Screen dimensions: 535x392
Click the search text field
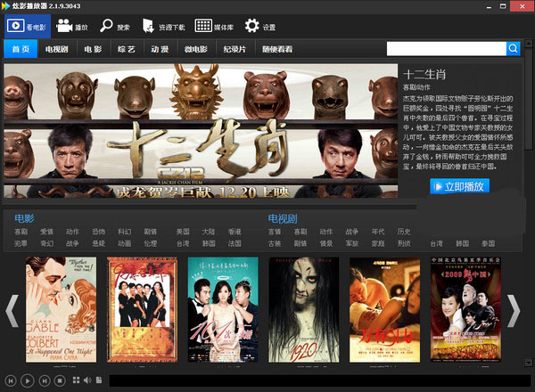pyautogui.click(x=447, y=49)
